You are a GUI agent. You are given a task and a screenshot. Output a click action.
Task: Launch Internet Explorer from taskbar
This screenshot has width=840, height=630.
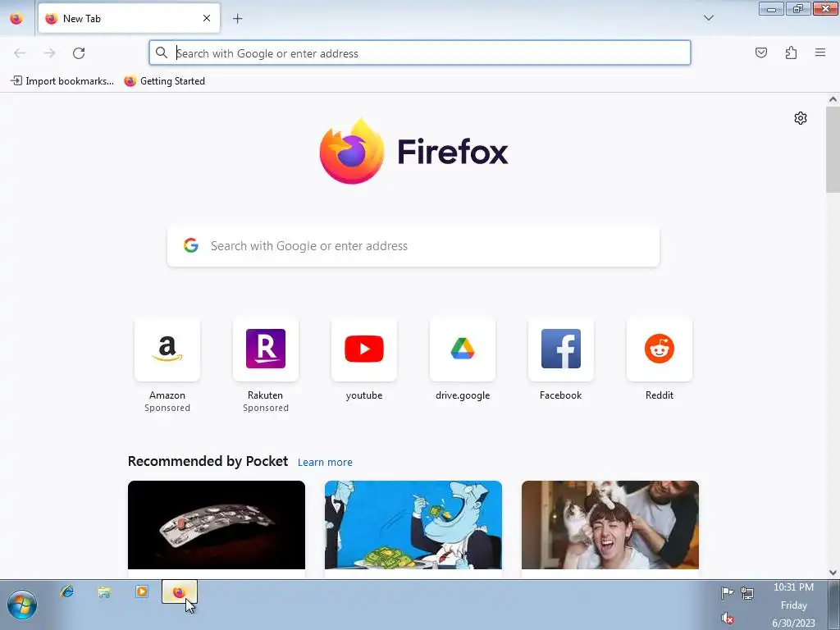67,591
